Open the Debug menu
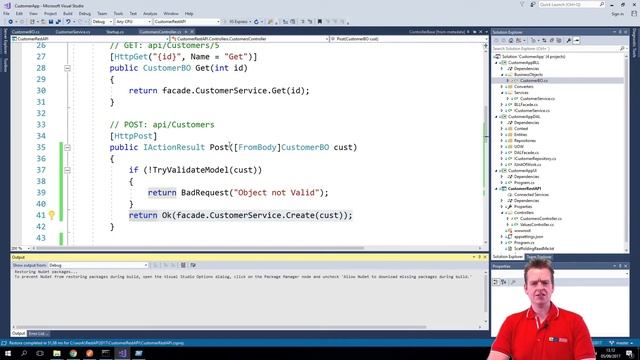 pos(84,13)
